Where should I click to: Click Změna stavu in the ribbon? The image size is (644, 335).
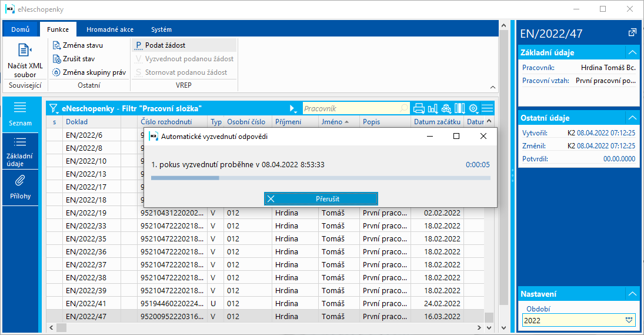(x=82, y=45)
